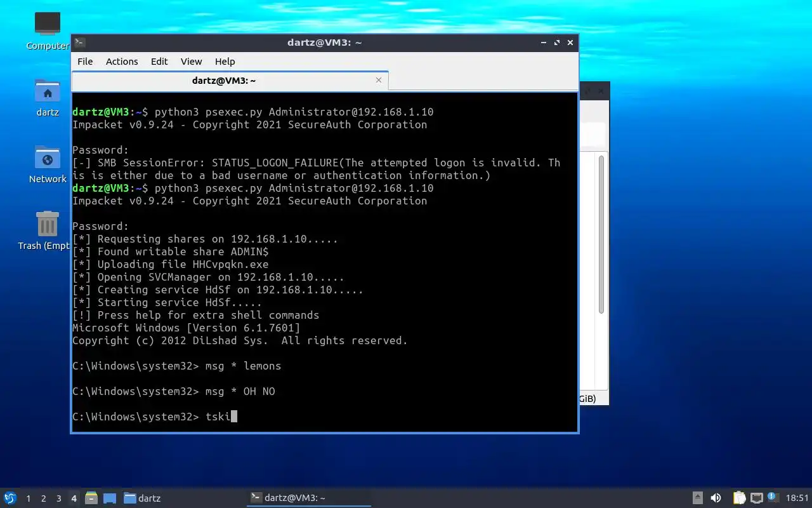Screen dimensions: 812x508
Task: Click 'Creating service HdSf' line
Action: [x=218, y=290]
